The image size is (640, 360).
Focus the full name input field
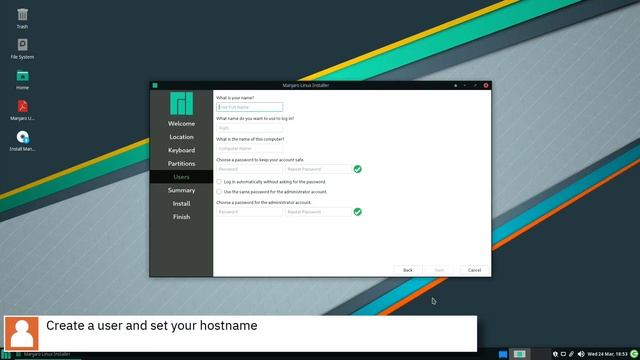(x=249, y=107)
